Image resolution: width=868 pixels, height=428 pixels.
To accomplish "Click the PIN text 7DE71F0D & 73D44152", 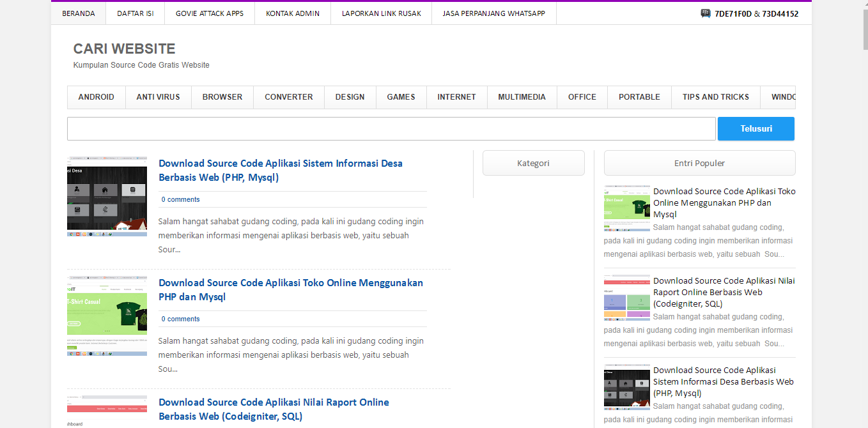I will pyautogui.click(x=756, y=13).
